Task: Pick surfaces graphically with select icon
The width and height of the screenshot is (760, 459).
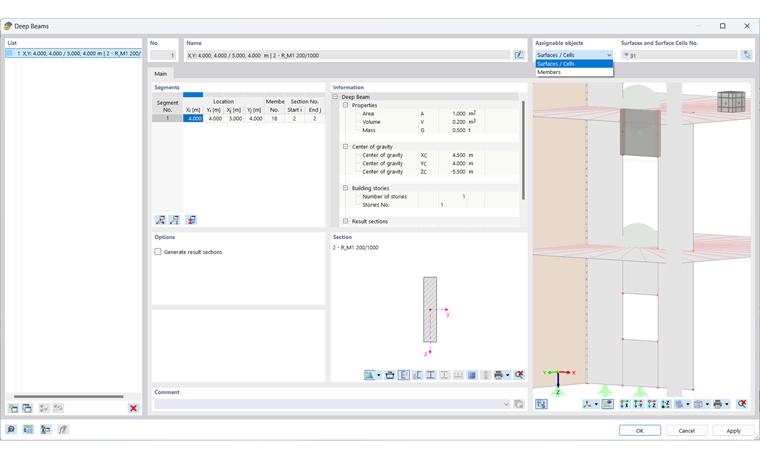Action: (746, 55)
